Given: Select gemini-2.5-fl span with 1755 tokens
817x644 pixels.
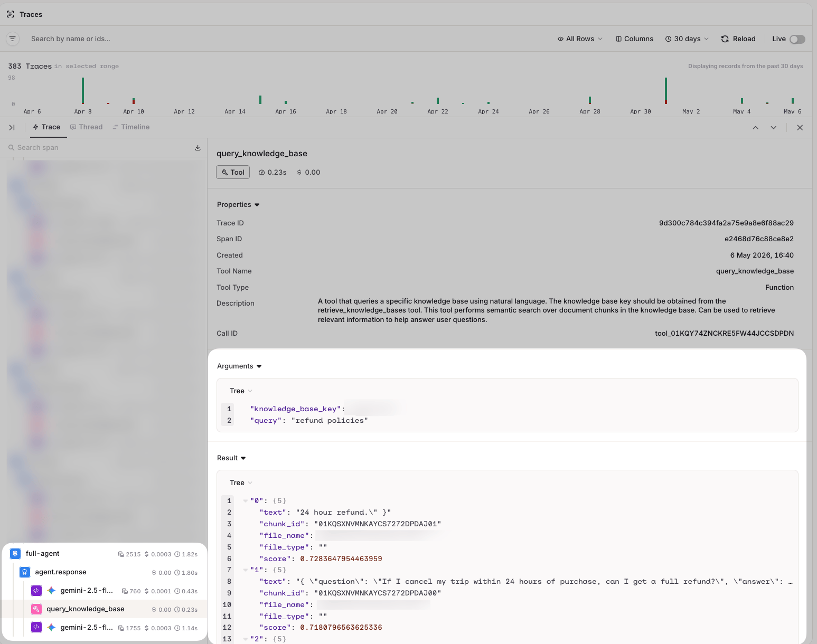Looking at the screenshot, I should 104,628.
